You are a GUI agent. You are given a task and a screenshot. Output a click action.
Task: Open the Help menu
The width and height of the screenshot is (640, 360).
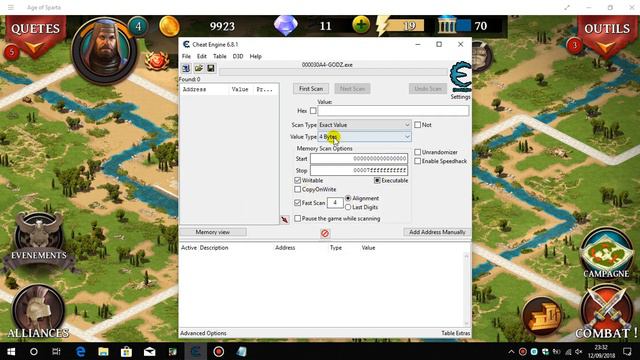click(x=256, y=56)
